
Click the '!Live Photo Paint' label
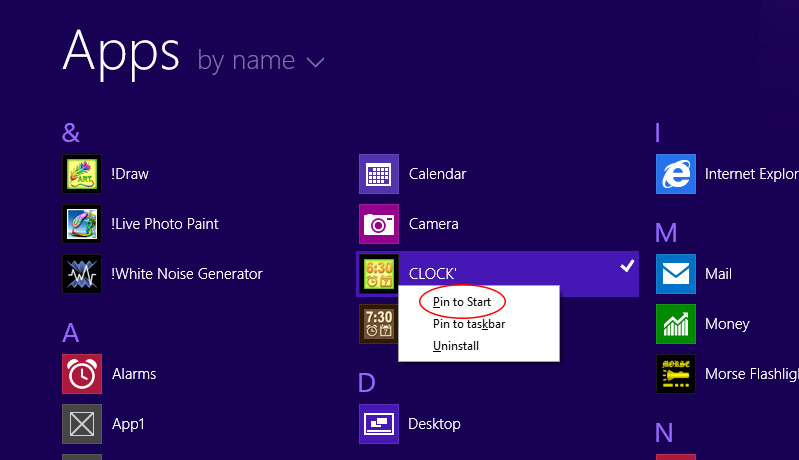click(x=165, y=224)
